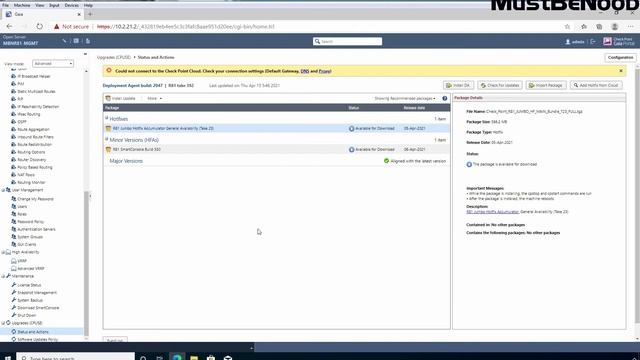This screenshot has height=360, width=640.
Task: Open the Machine menu of VM window
Action: 22,5
